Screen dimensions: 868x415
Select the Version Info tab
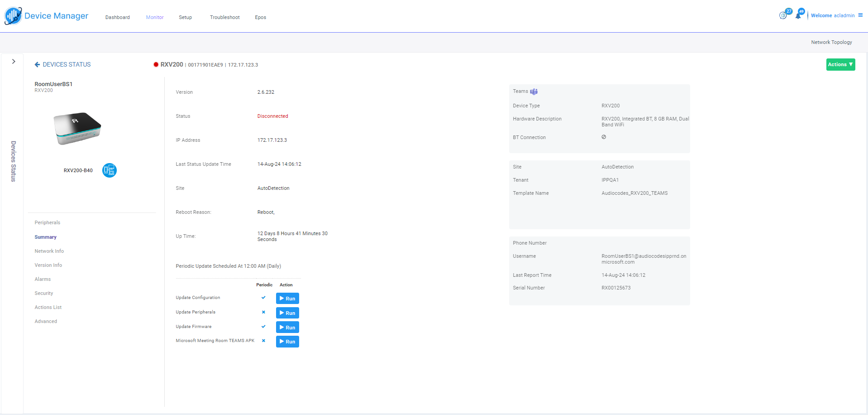pyautogui.click(x=48, y=265)
